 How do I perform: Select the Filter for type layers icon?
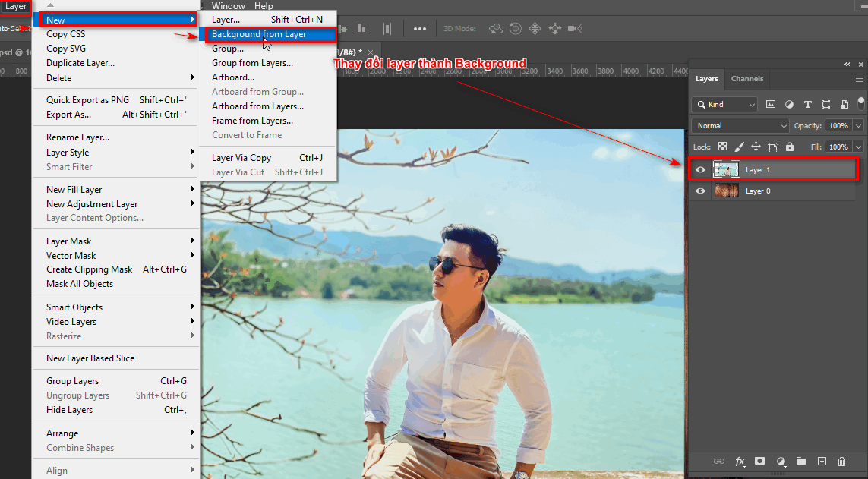pyautogui.click(x=807, y=104)
